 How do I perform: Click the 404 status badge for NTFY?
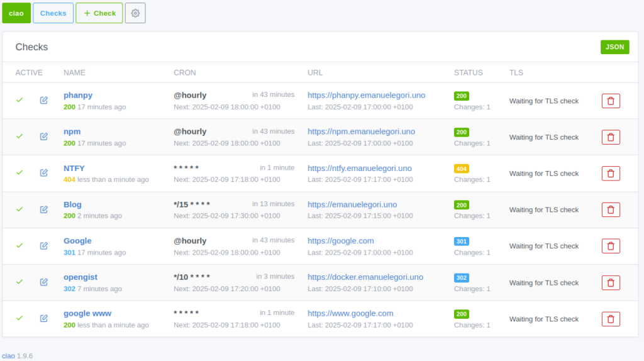coord(461,169)
